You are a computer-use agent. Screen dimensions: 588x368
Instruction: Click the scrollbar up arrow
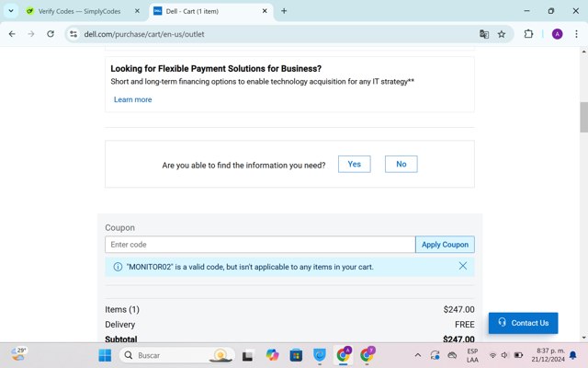[x=584, y=52]
